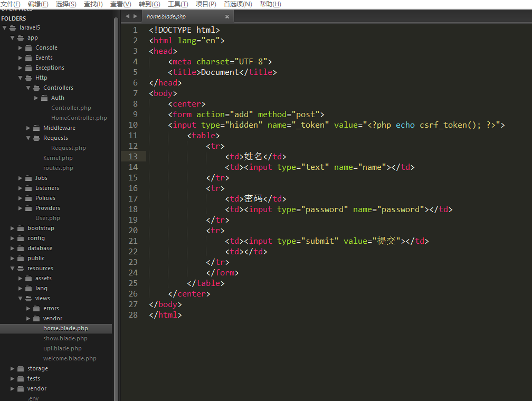Expand the errors folder arrow
The width and height of the screenshot is (532, 401).
28,308
